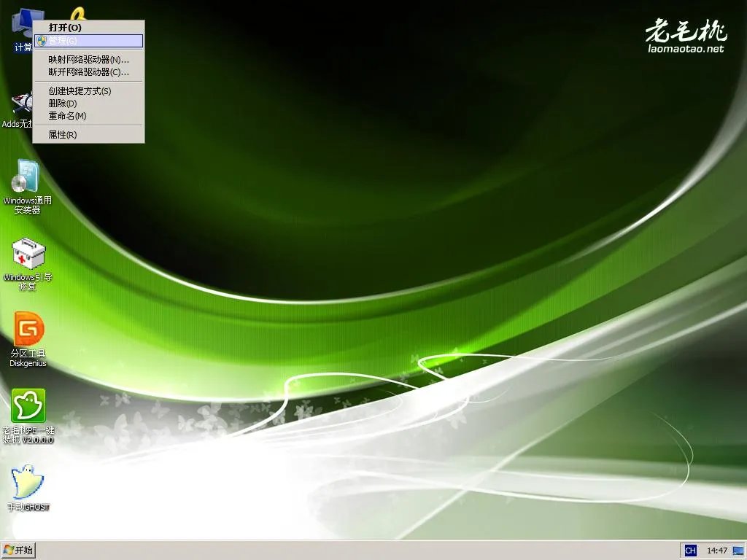Choose 重命名(M) to rename Computer

67,115
